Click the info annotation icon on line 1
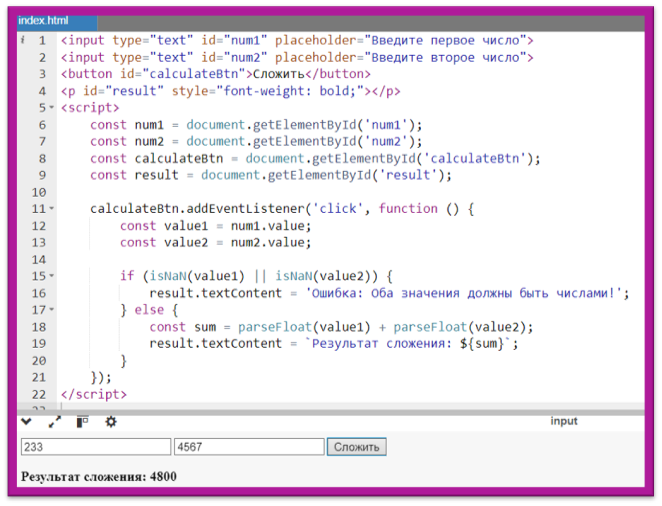 point(22,41)
